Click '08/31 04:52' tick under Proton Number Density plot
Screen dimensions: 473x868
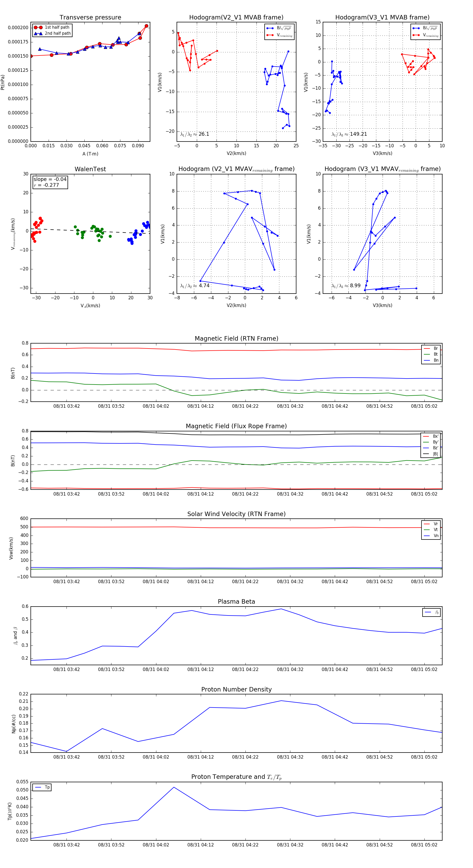point(379,757)
